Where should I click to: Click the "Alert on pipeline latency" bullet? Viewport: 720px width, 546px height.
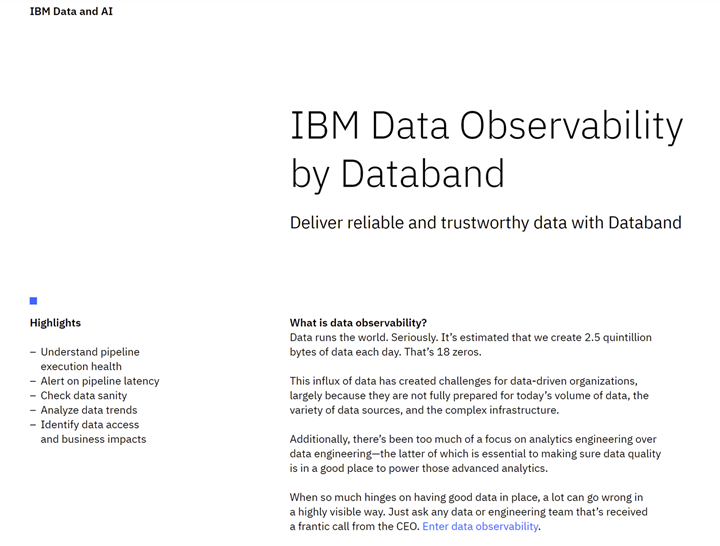pos(100,381)
